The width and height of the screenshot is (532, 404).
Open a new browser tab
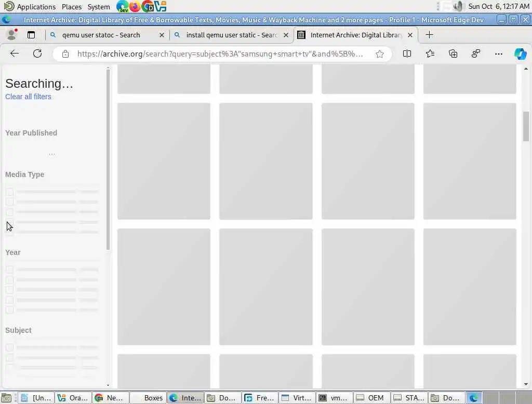click(429, 35)
